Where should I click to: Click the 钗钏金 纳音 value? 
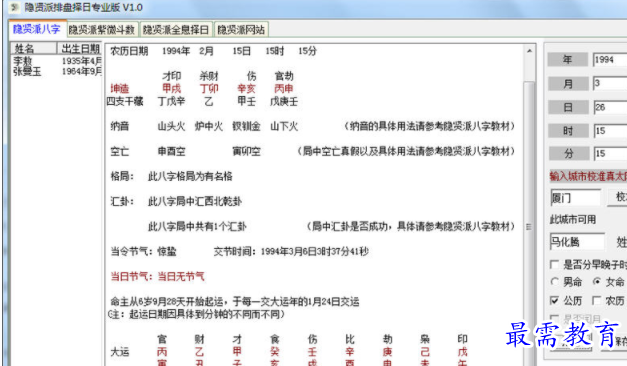[246, 126]
